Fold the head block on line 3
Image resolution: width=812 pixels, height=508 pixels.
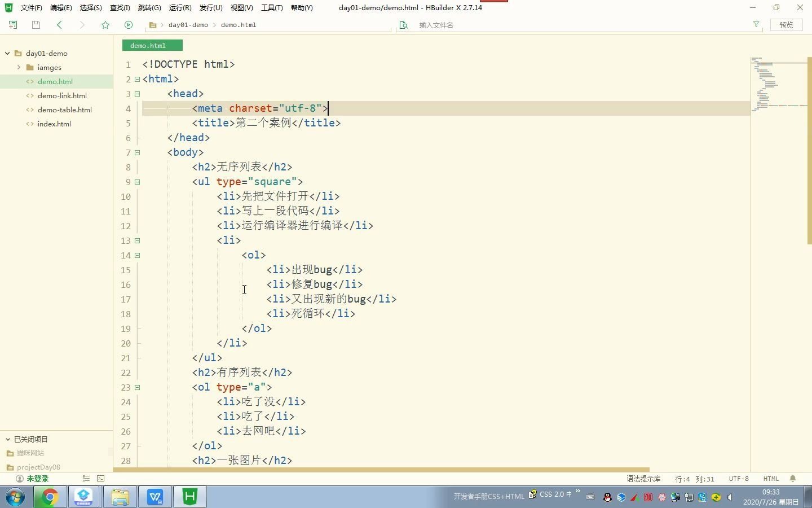coord(137,94)
